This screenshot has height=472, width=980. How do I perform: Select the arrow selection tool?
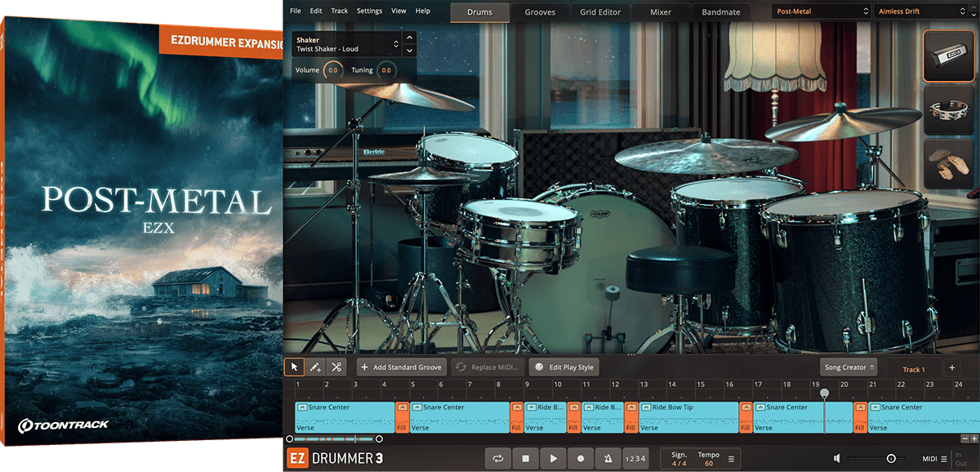(x=295, y=367)
